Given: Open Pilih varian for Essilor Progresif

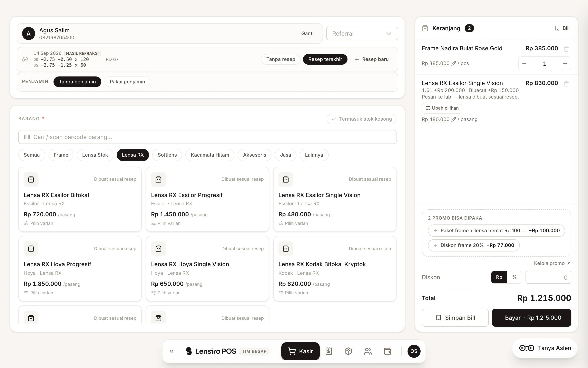Looking at the screenshot, I should [166, 223].
